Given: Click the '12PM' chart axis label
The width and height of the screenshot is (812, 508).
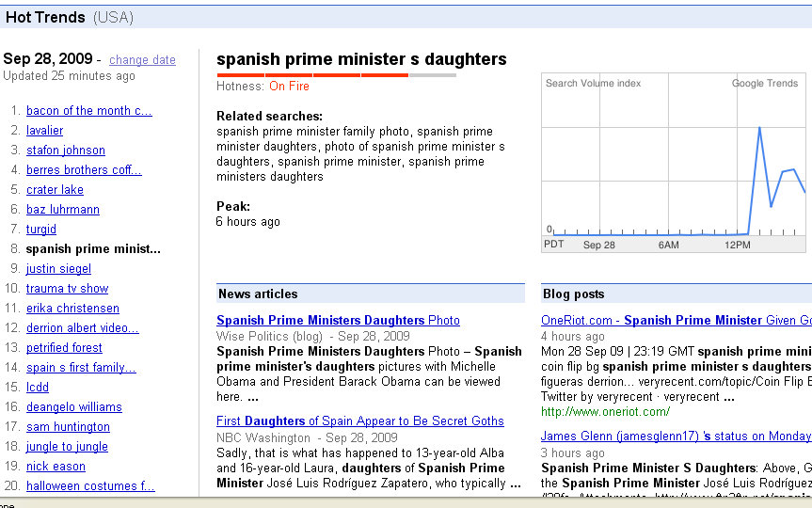Looking at the screenshot, I should pos(738,245).
